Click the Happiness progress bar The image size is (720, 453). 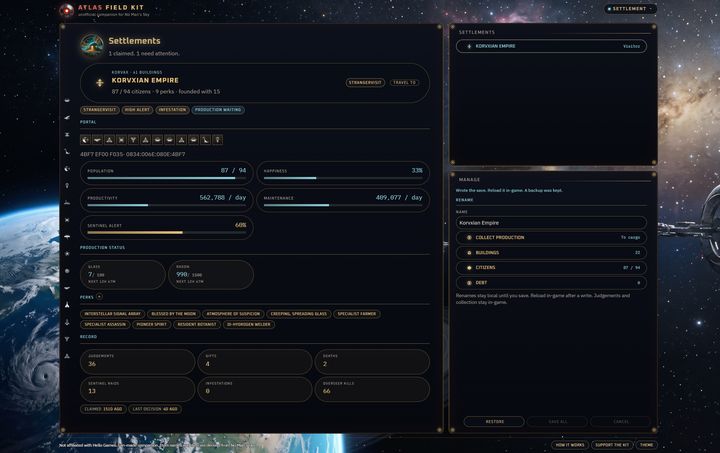click(343, 178)
